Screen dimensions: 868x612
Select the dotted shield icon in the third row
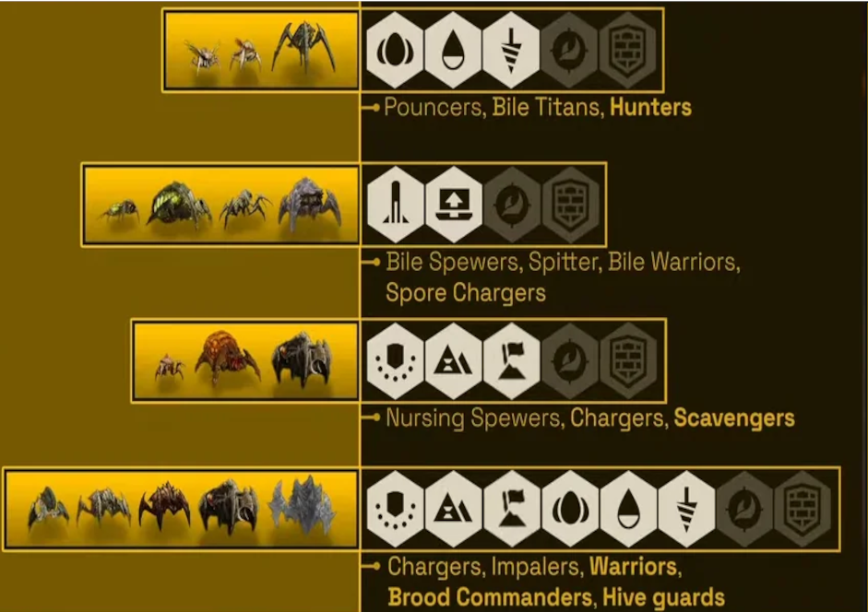point(395,361)
